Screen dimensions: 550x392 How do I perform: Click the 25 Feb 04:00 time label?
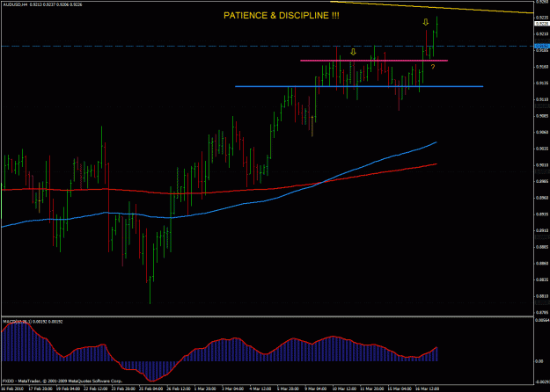coord(150,388)
